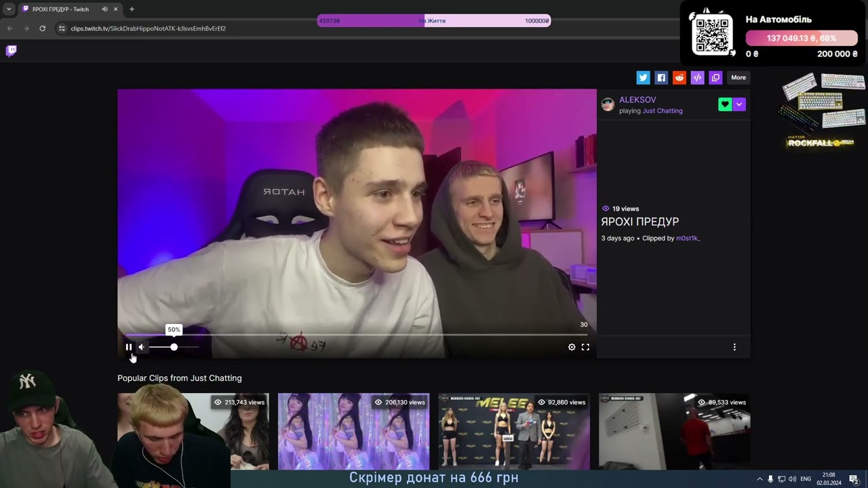Pause the clip playback
This screenshot has width=868, height=488.
pyautogui.click(x=128, y=347)
